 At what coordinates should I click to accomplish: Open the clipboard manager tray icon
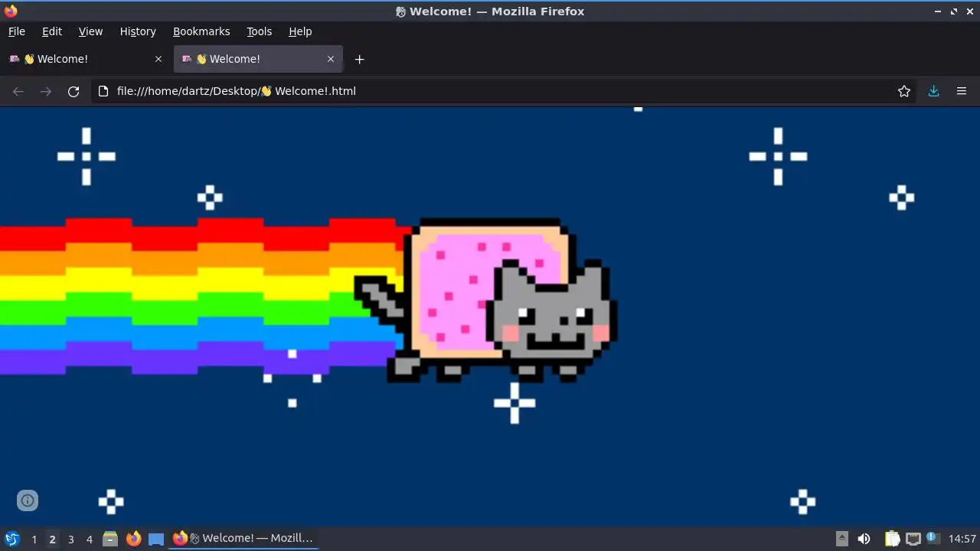point(892,539)
